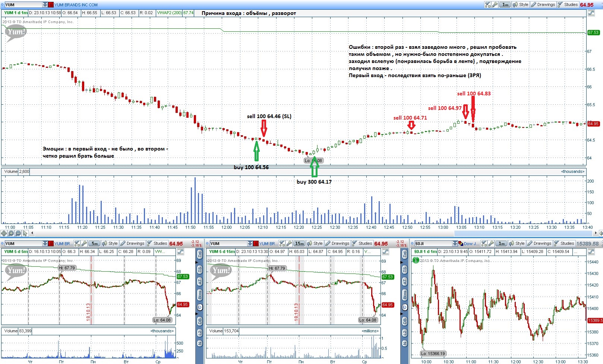Open Dow J... link on $DJI chart
This screenshot has width=603, height=364.
(471, 244)
